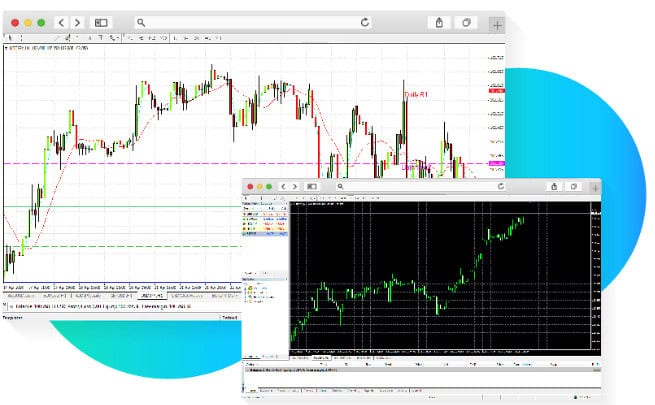Click the forward arrow in the small browser window
The image size is (655, 405).
click(294, 187)
